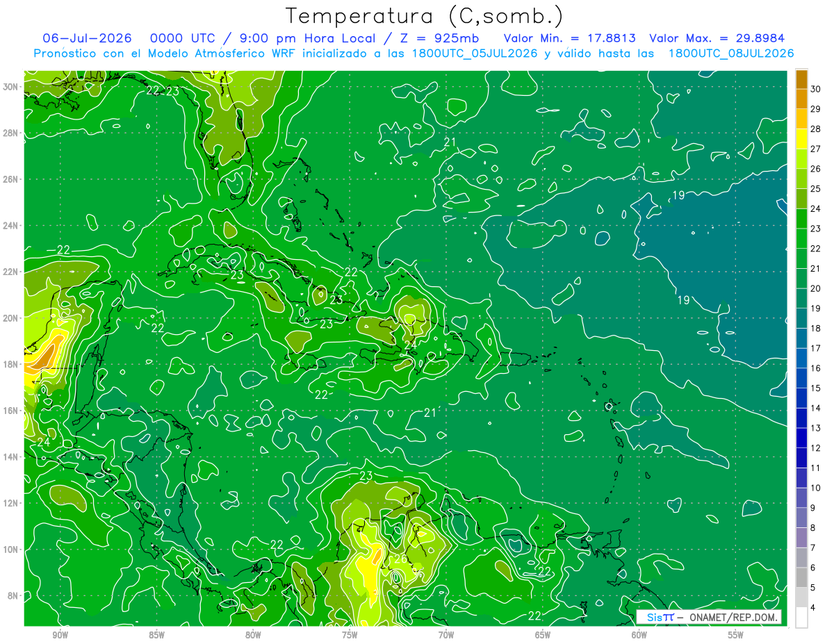Click "Pronóstico con el Modelo Atmósferico WRF" text
Image resolution: width=834 pixels, height=644 pixels.
pos(166,53)
